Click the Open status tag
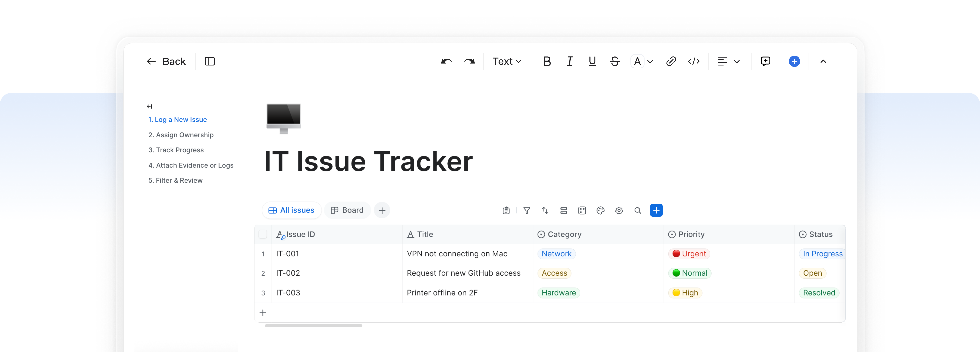 812,273
